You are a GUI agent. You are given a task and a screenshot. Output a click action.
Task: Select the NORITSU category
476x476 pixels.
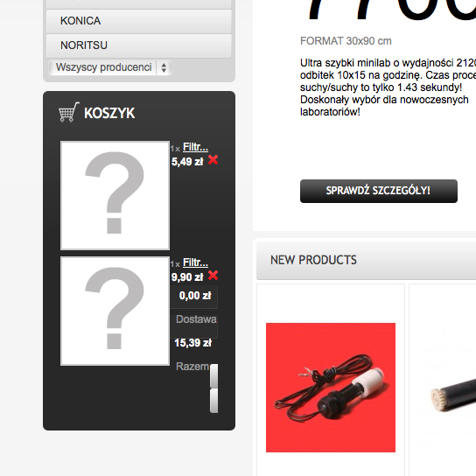139,45
